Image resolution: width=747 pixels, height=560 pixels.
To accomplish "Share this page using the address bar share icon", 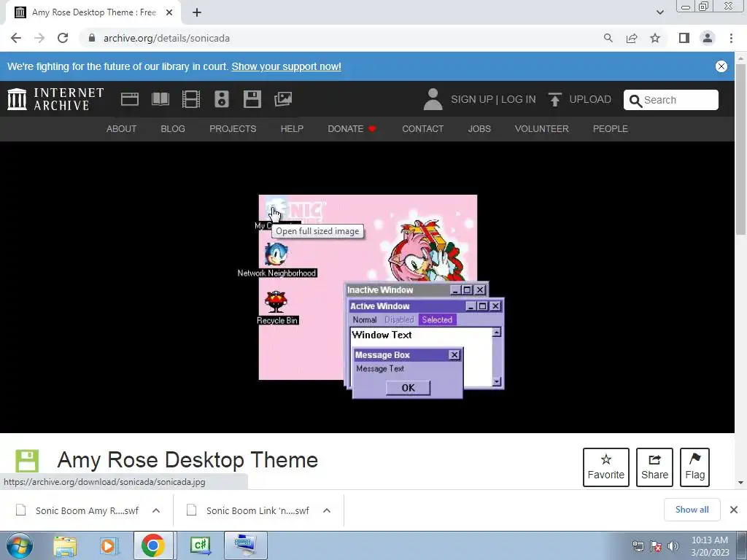I will tap(632, 38).
